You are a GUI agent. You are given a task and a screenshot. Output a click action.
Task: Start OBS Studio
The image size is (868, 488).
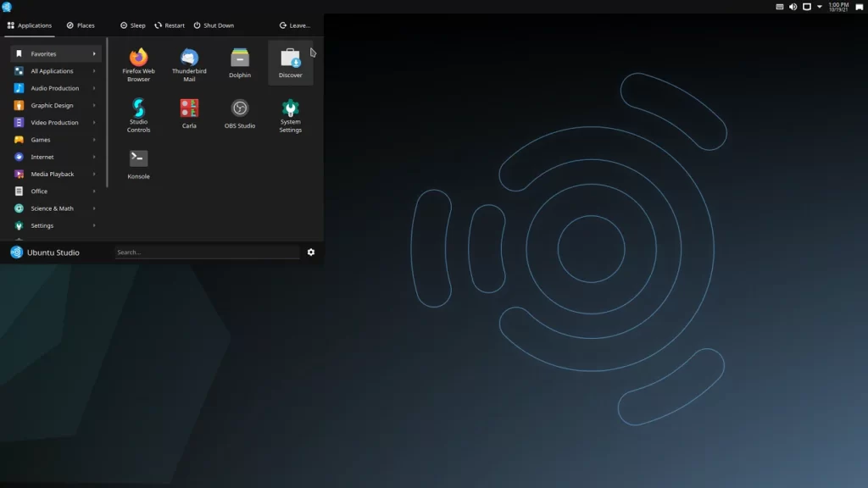(240, 114)
